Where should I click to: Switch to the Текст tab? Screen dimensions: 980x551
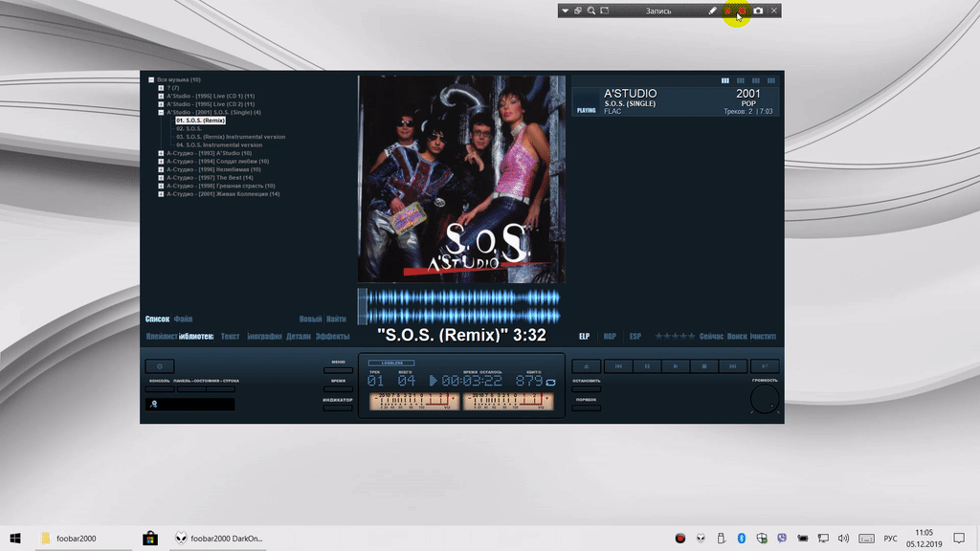(x=230, y=337)
